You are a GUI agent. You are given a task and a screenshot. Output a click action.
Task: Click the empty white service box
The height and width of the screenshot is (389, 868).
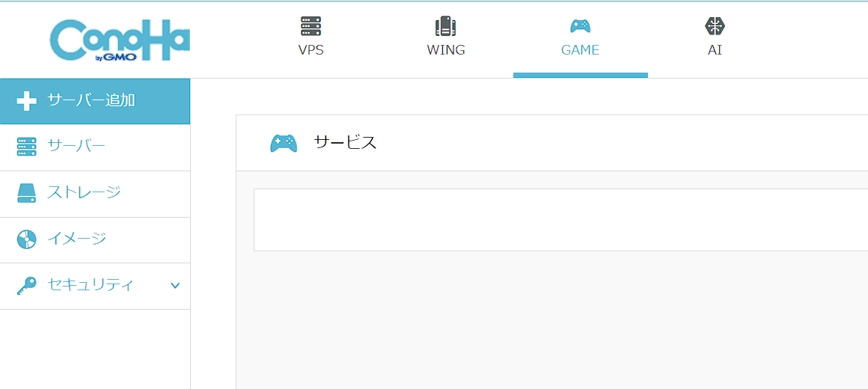(560, 220)
